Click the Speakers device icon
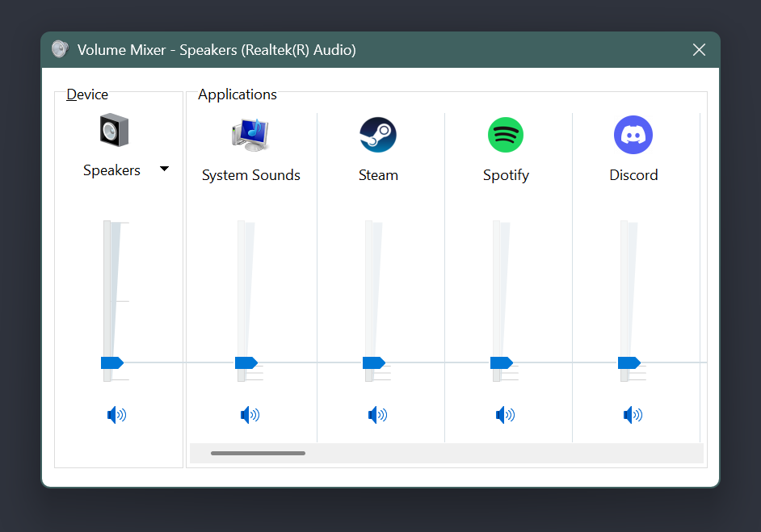The width and height of the screenshot is (761, 532). 114,130
